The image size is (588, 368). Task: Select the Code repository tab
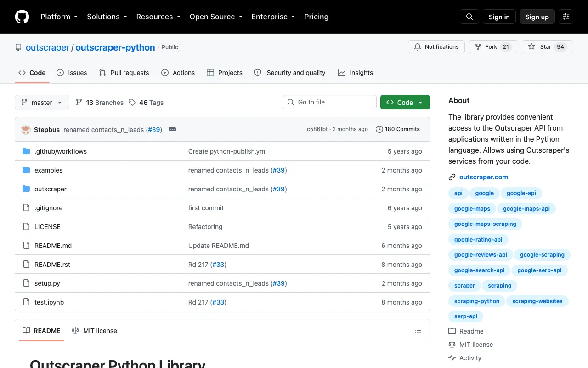point(32,73)
